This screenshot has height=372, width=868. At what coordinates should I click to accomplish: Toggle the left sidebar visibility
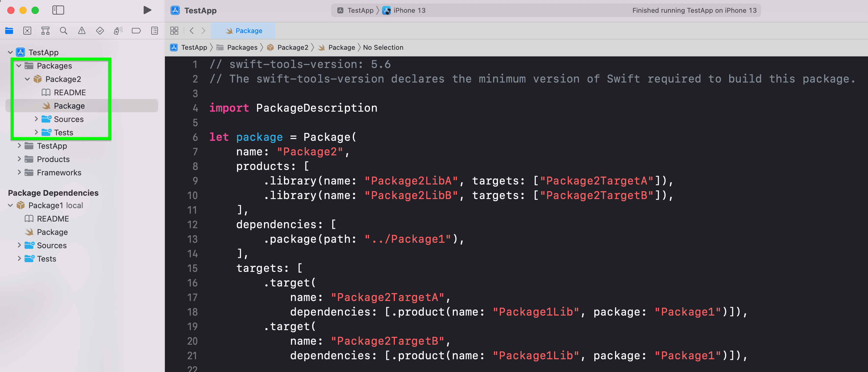point(58,10)
